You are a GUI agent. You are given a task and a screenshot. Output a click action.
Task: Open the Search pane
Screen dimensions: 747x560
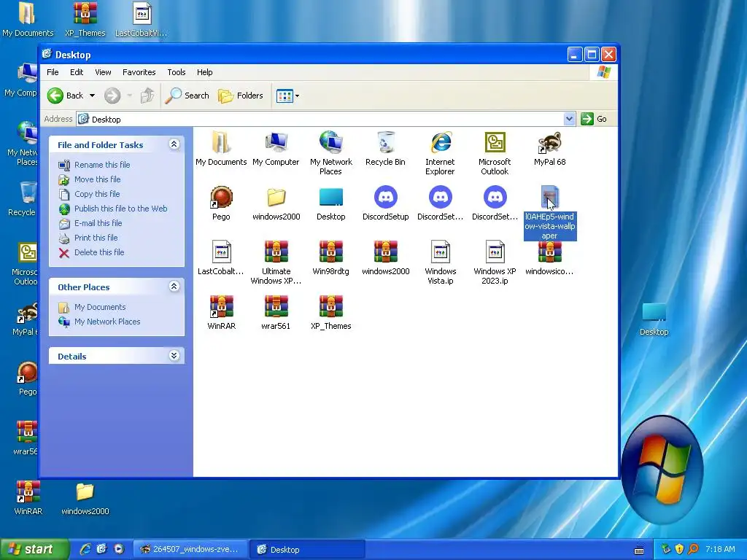click(x=187, y=96)
